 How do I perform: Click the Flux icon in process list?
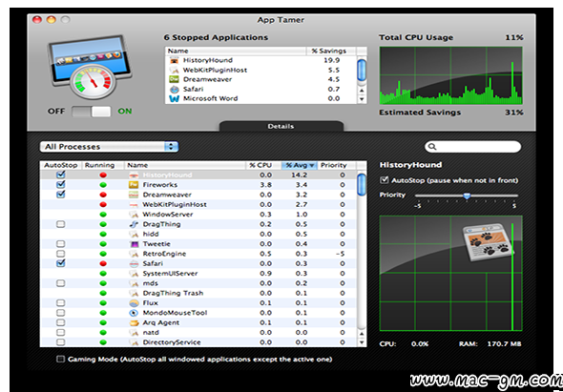tap(134, 303)
